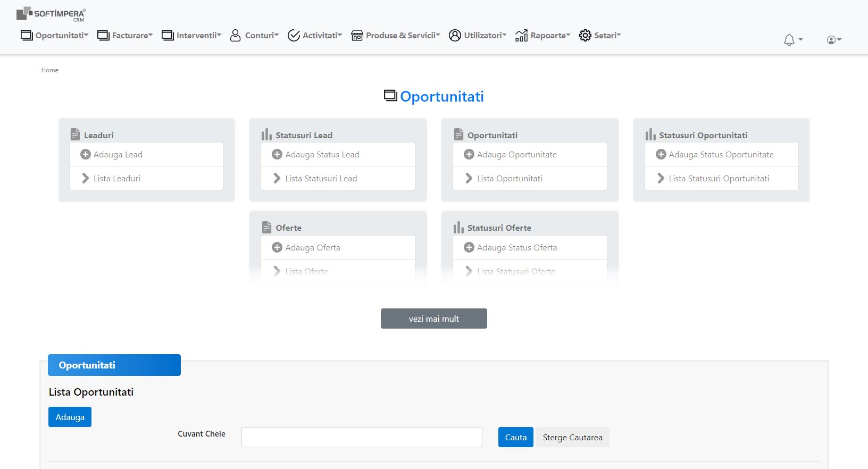868x469 pixels.
Task: Click the Utilizatori user circle icon
Action: coord(455,35)
